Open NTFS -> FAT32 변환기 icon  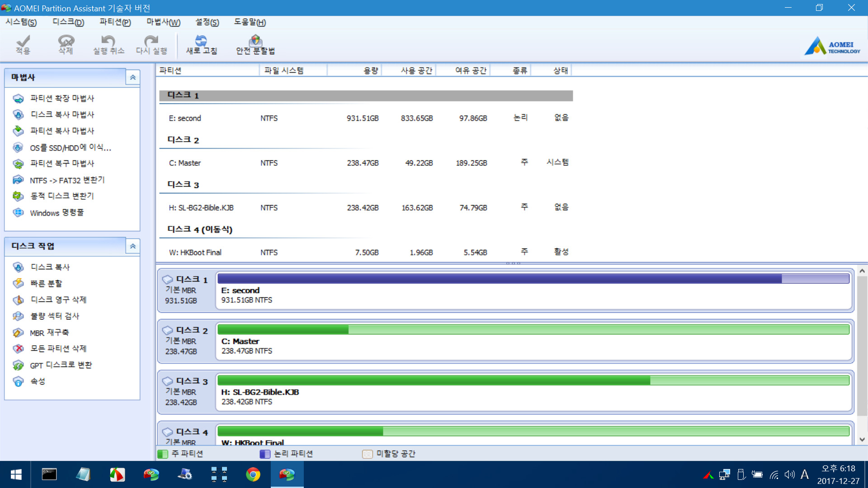click(x=18, y=180)
